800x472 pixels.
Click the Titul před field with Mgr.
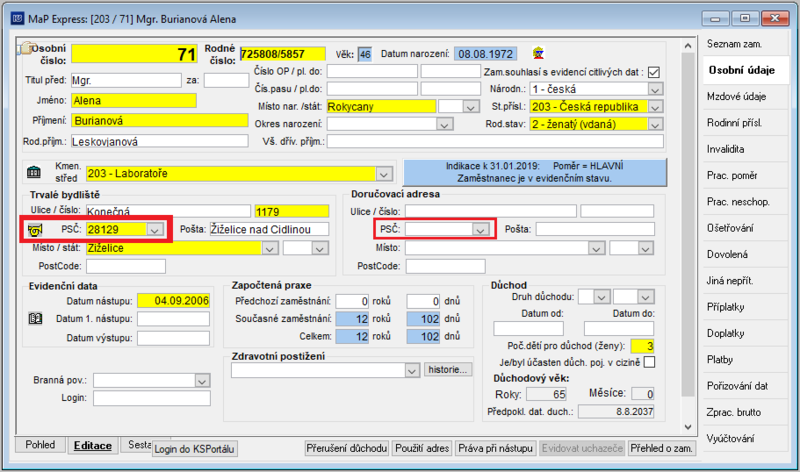click(x=126, y=81)
